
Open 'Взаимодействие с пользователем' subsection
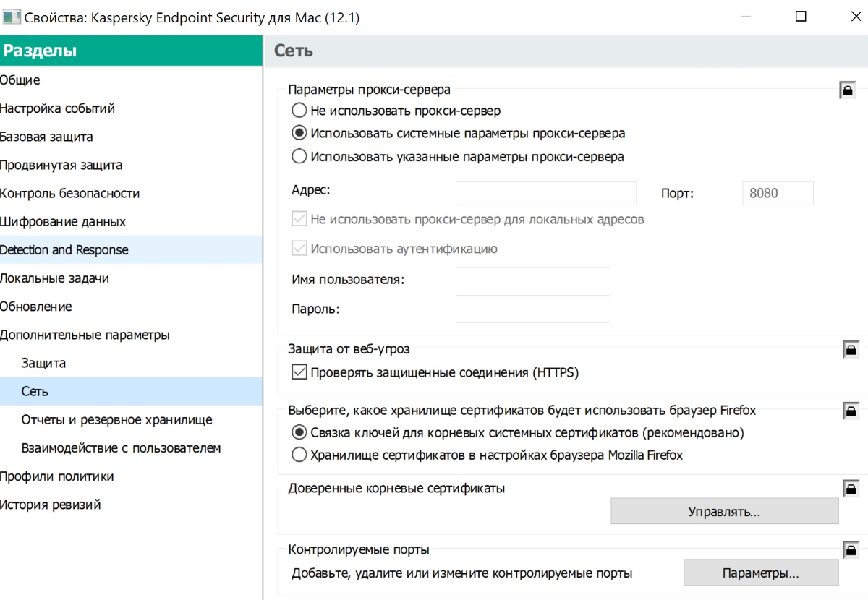click(x=131, y=447)
